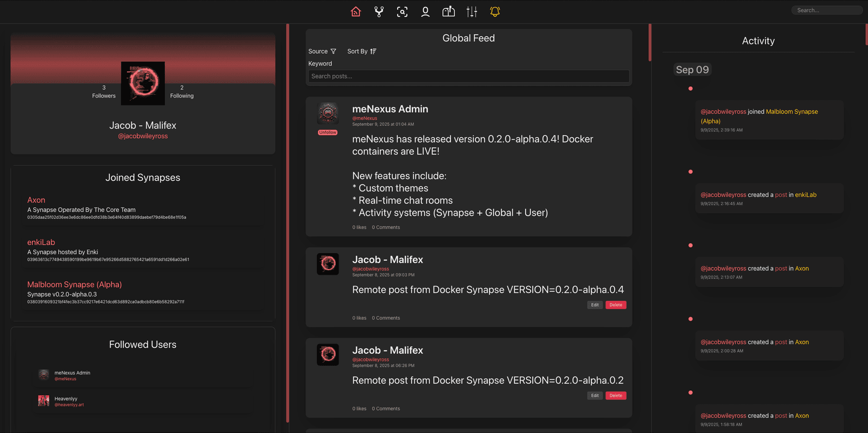The image size is (868, 433).
Task: Open the Source filter
Action: coord(322,51)
